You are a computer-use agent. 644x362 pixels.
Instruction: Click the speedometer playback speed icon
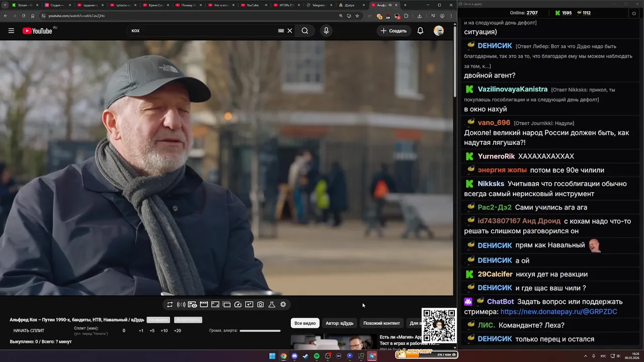click(238, 305)
